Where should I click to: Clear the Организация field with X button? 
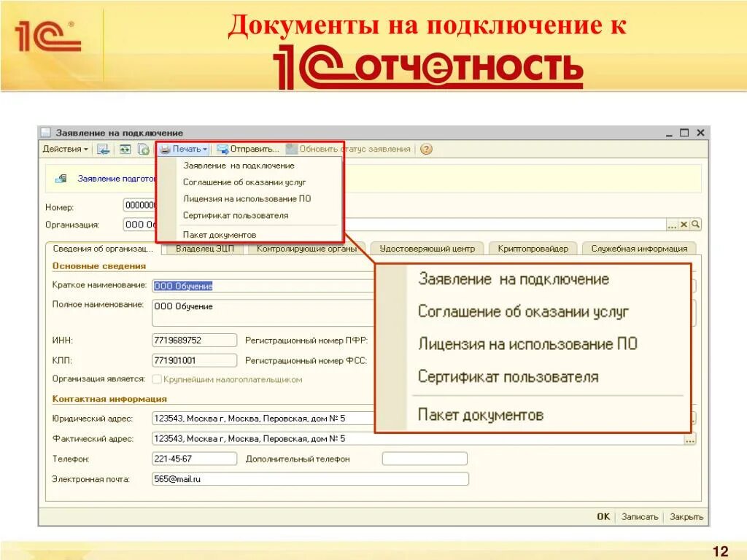(684, 225)
